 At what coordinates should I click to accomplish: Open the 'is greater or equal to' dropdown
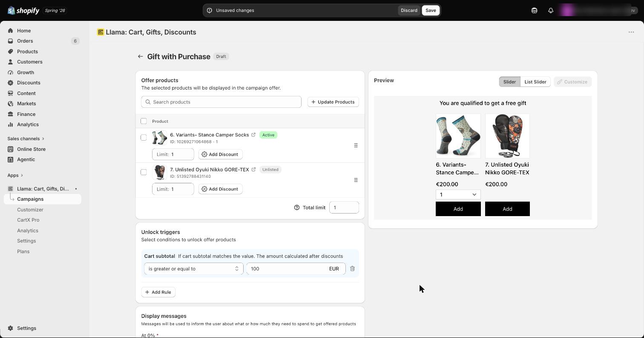pos(194,269)
